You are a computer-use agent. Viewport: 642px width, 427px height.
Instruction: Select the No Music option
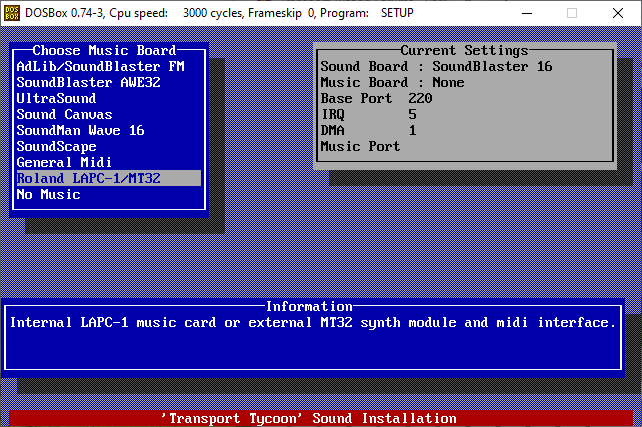click(48, 194)
